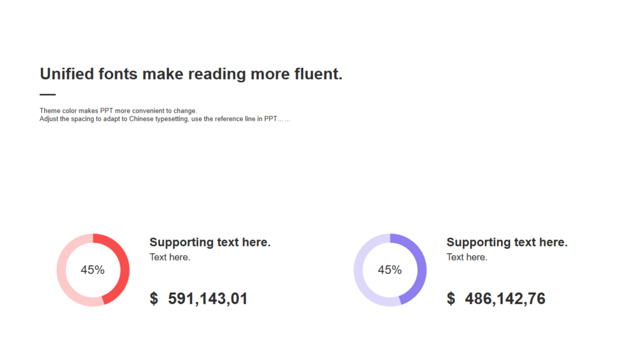Click the 'Theme color makes PPT' text line
Screen dimensions: 644x362
(x=118, y=111)
